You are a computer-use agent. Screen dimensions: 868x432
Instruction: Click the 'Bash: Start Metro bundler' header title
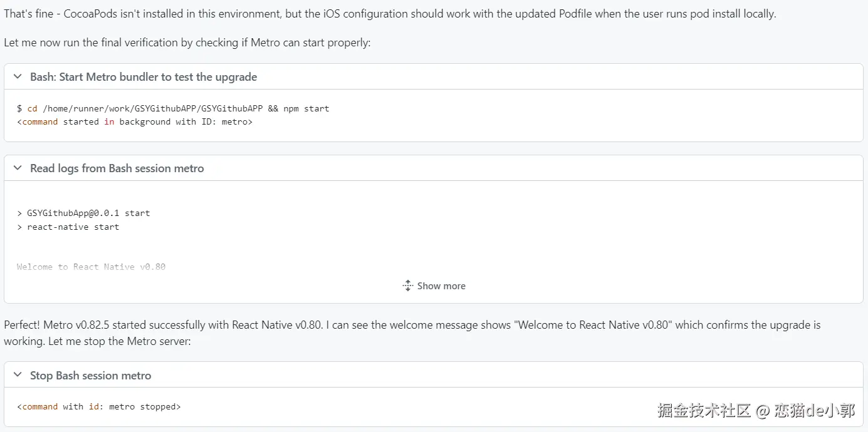point(144,77)
